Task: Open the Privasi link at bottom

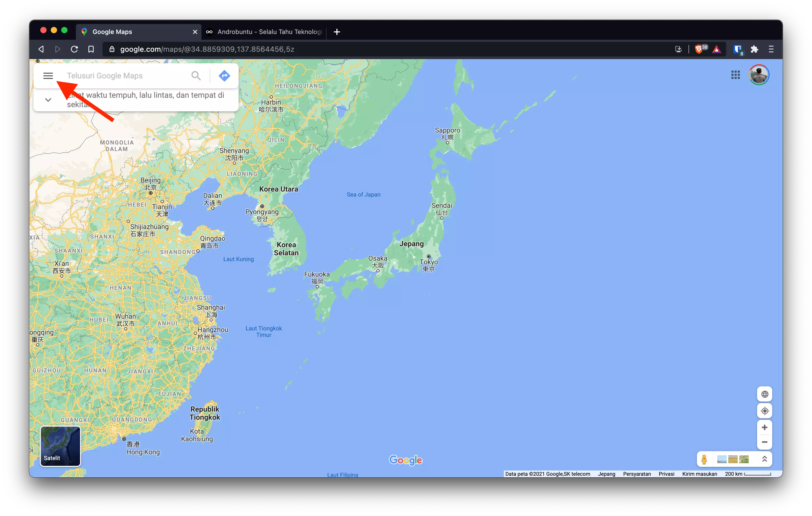Action: [666, 474]
